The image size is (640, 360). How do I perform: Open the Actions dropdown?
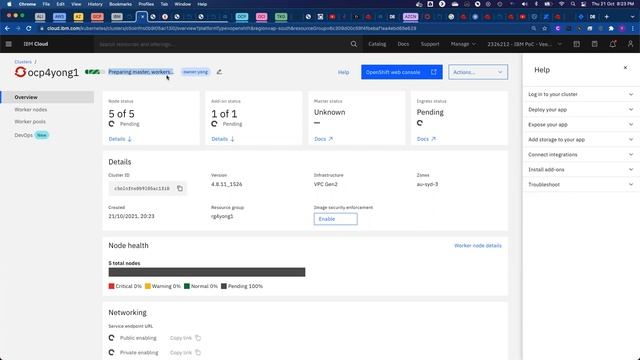point(478,72)
